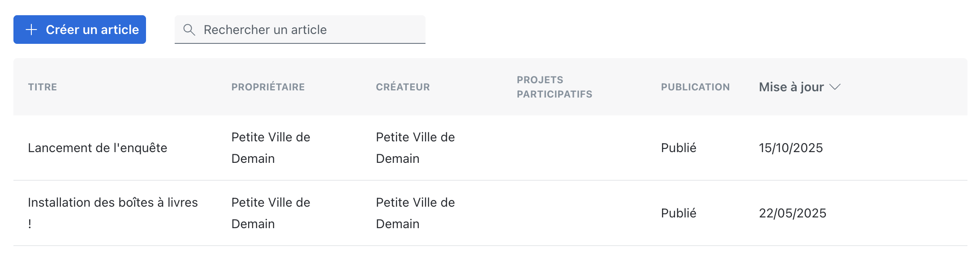980x255 pixels.
Task: Open the article "Installation des boîtes à livres !"
Action: pos(112,203)
